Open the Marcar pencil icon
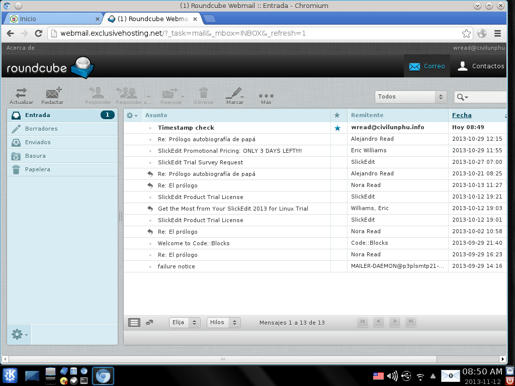The image size is (515, 386). (x=234, y=93)
